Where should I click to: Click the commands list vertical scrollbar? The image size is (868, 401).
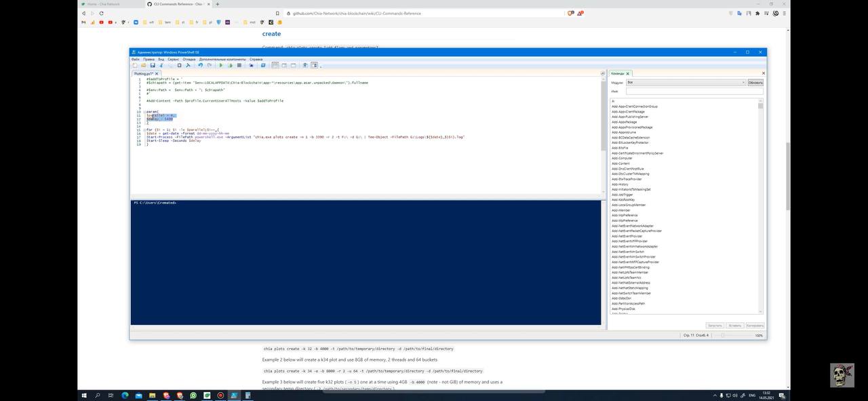coord(761,207)
